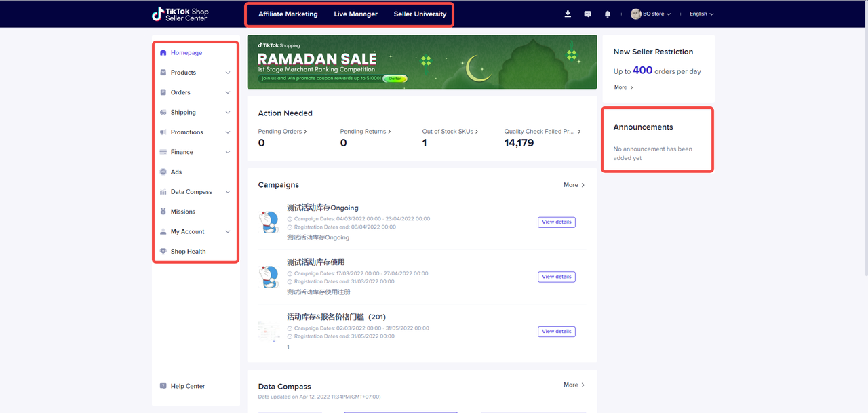Open the chat messages icon

tap(587, 14)
